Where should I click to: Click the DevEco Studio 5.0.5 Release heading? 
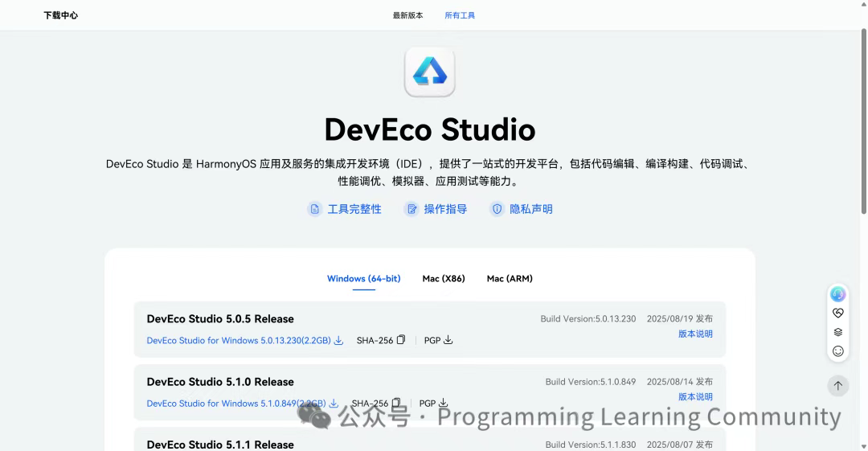click(x=220, y=318)
